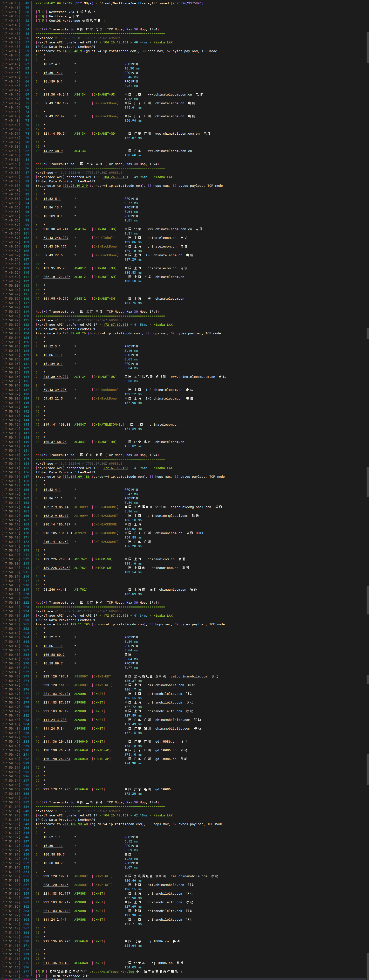Open the 139.226.210.54 UNICOM-SH IP link

tap(57, 559)
